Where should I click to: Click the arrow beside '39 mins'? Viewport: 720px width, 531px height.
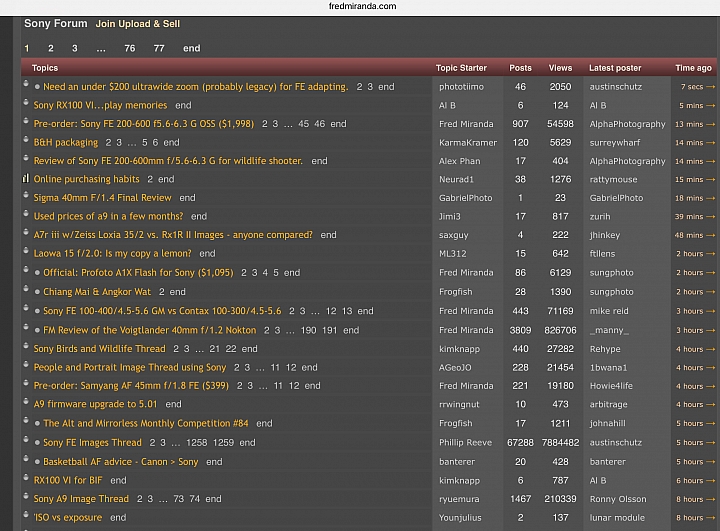coord(711,216)
